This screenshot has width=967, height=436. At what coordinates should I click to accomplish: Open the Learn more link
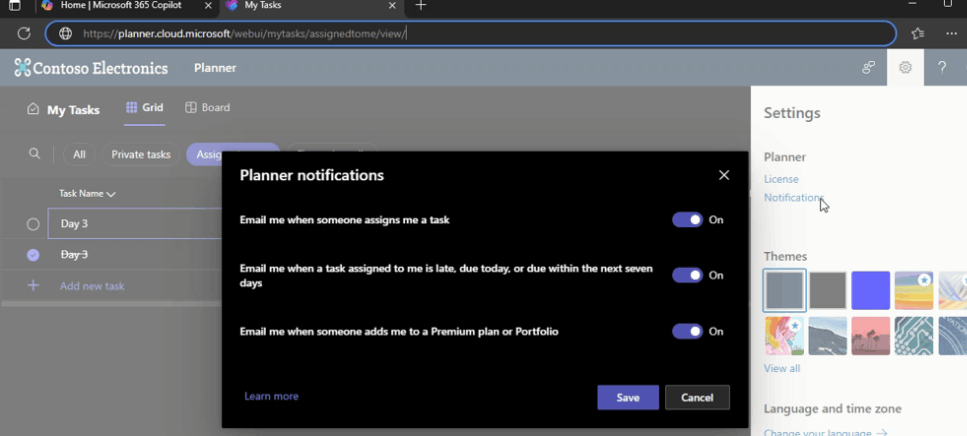(x=271, y=396)
